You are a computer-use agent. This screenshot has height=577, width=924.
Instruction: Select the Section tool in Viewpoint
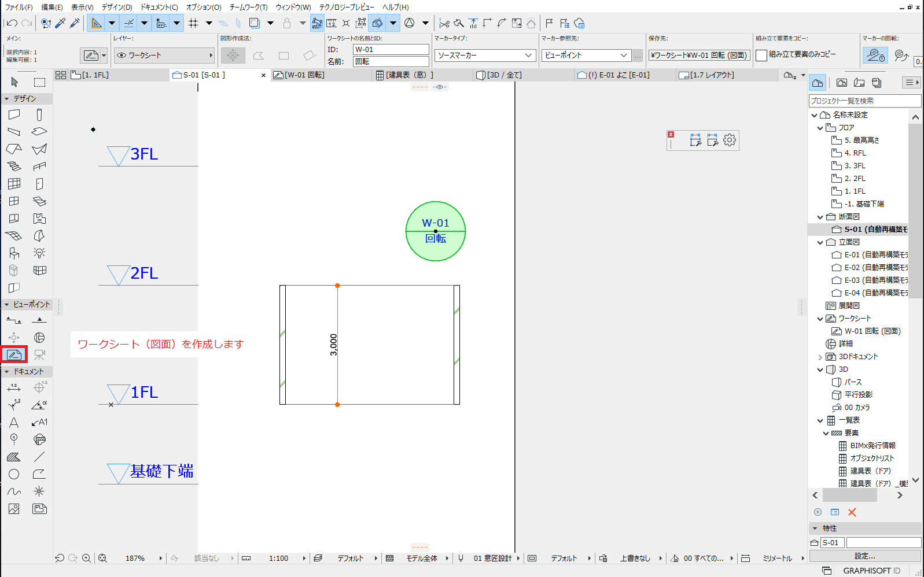click(x=14, y=320)
